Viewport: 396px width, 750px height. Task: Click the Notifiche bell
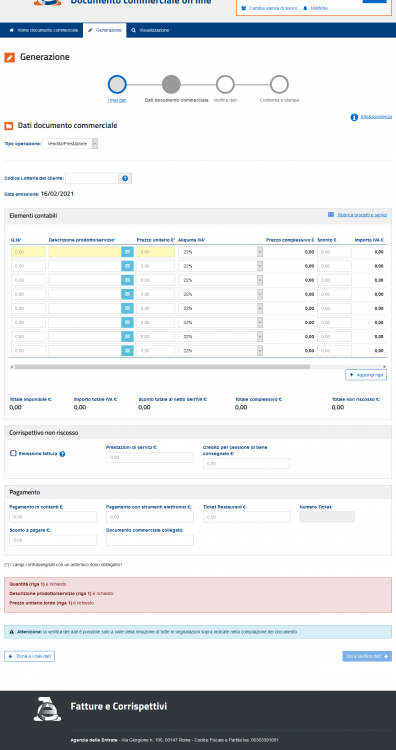pyautogui.click(x=305, y=8)
